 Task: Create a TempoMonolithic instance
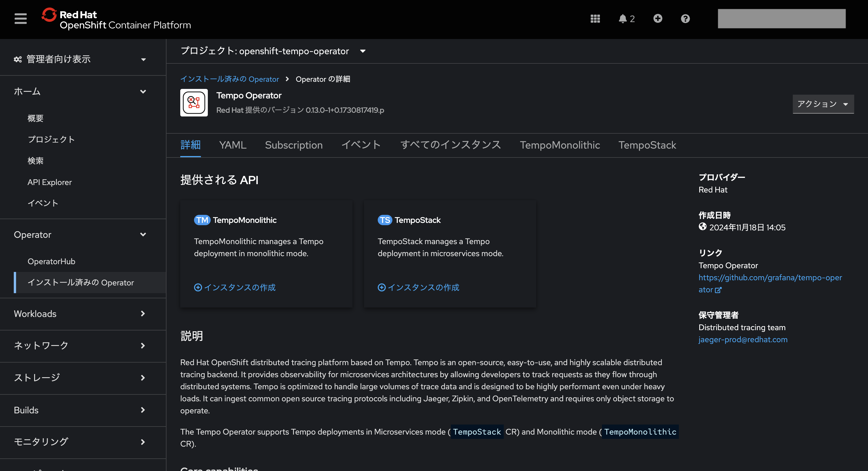coord(235,287)
